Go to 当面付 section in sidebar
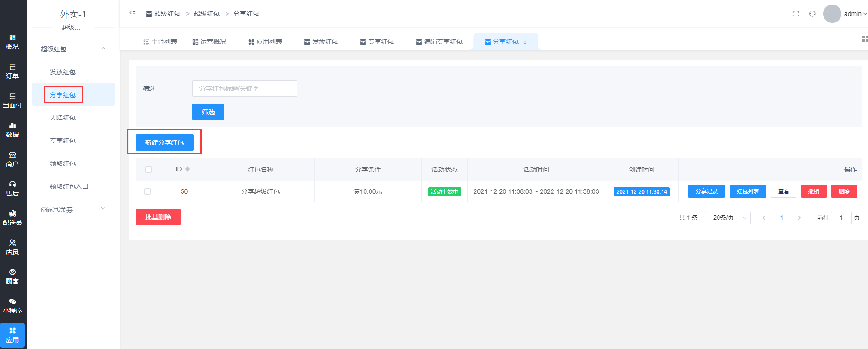 click(12, 101)
